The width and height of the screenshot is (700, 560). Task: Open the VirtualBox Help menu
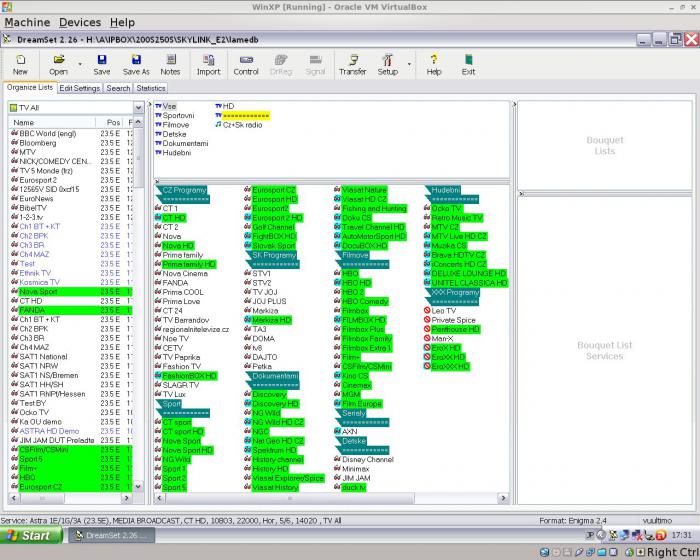(x=122, y=22)
